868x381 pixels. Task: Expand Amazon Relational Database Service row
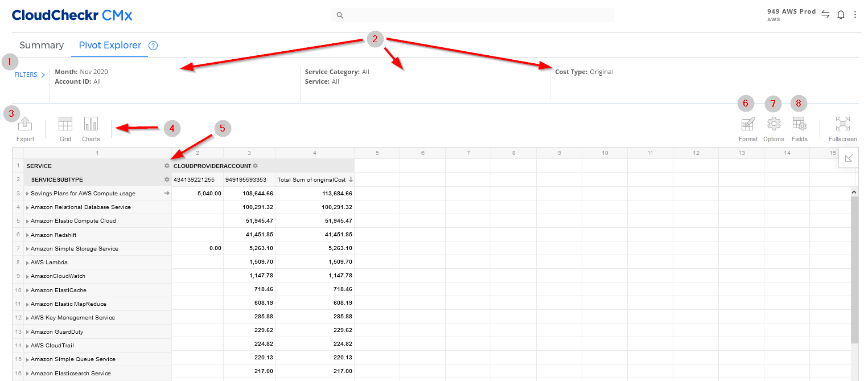(27, 207)
